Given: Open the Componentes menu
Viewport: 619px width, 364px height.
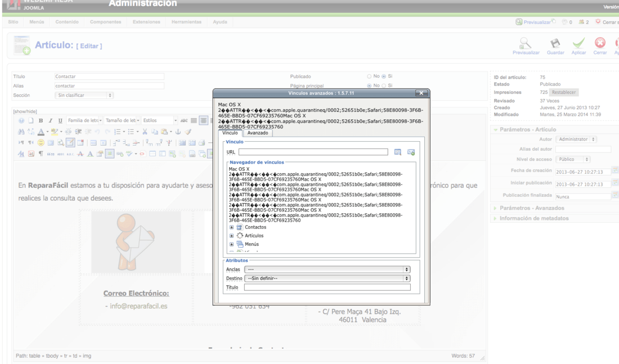Looking at the screenshot, I should coord(105,22).
